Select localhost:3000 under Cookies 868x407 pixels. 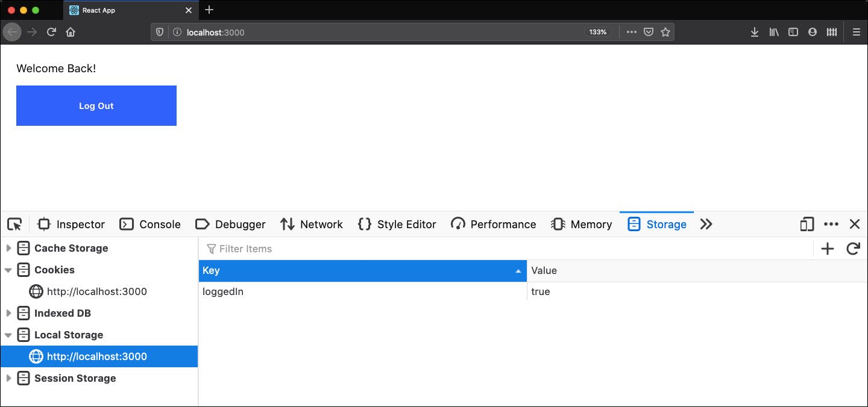tap(96, 291)
